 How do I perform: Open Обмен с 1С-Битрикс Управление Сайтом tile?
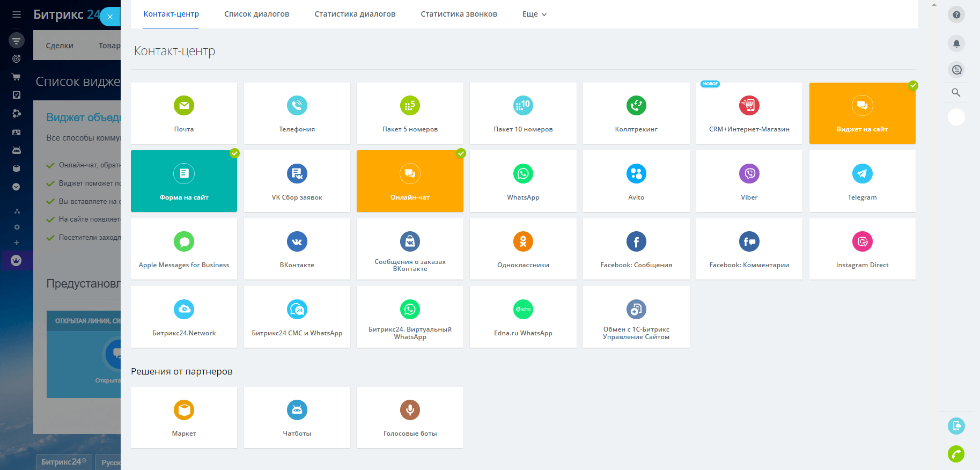636,317
